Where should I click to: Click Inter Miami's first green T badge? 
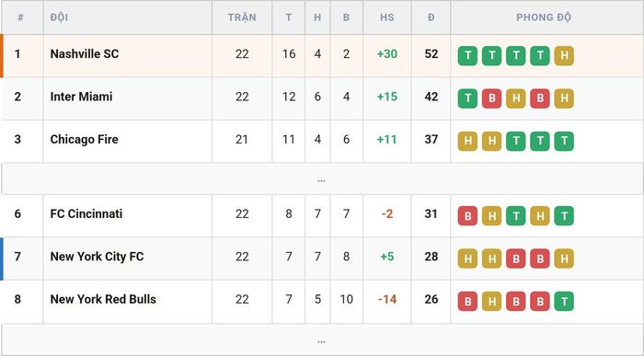(467, 98)
